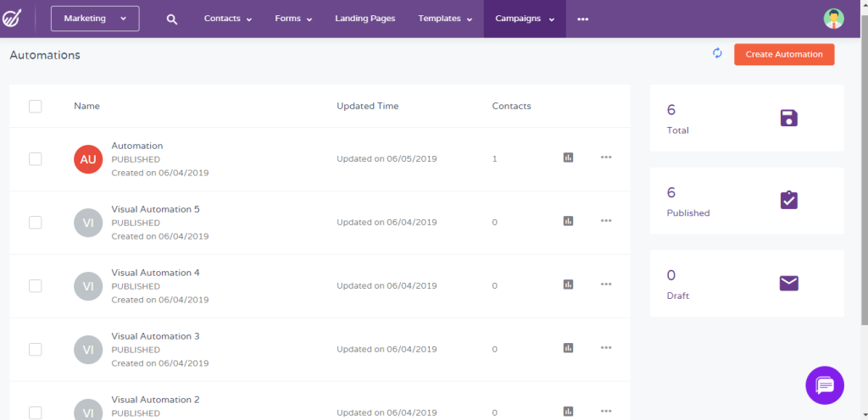Click the blue refresh icon beside Create Automation
The width and height of the screenshot is (868, 420).
pyautogui.click(x=717, y=53)
